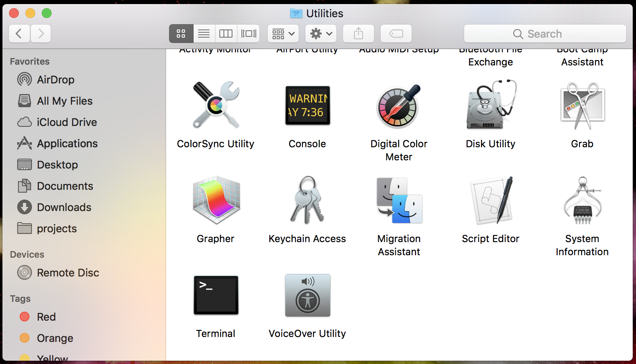Select the "Bluetooth File Exchange" label
The image size is (636, 364).
pyautogui.click(x=491, y=56)
